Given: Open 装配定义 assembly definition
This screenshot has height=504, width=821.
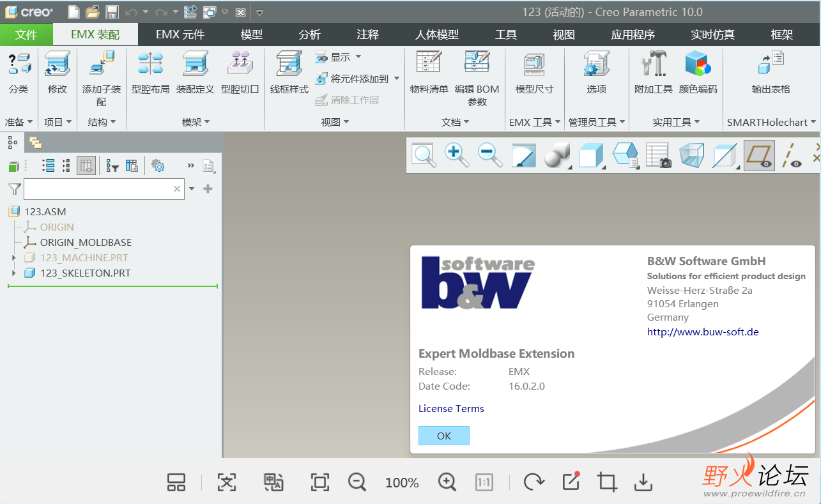Looking at the screenshot, I should click(195, 73).
